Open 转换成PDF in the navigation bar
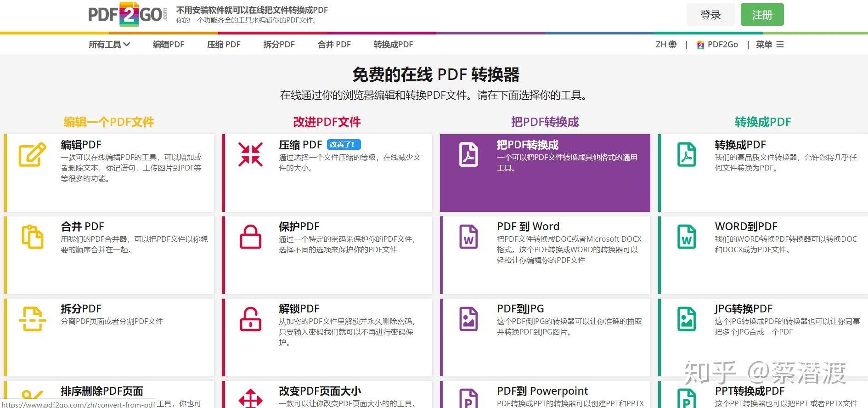 [393, 45]
